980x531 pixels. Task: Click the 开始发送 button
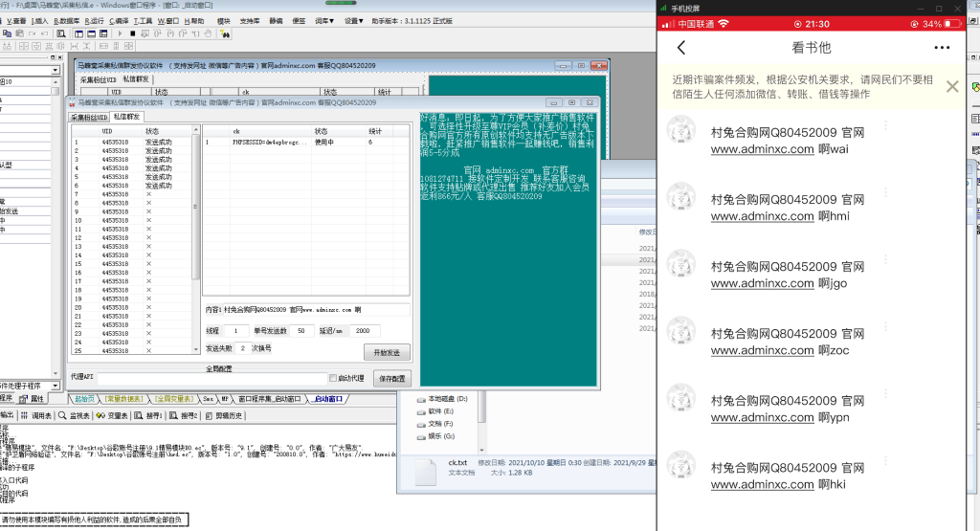coord(385,352)
